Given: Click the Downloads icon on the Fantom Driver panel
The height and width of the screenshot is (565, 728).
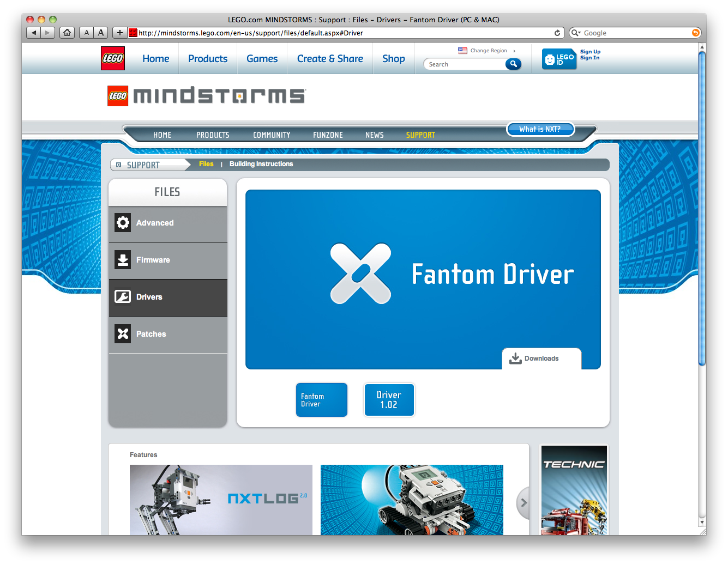Looking at the screenshot, I should coord(515,358).
